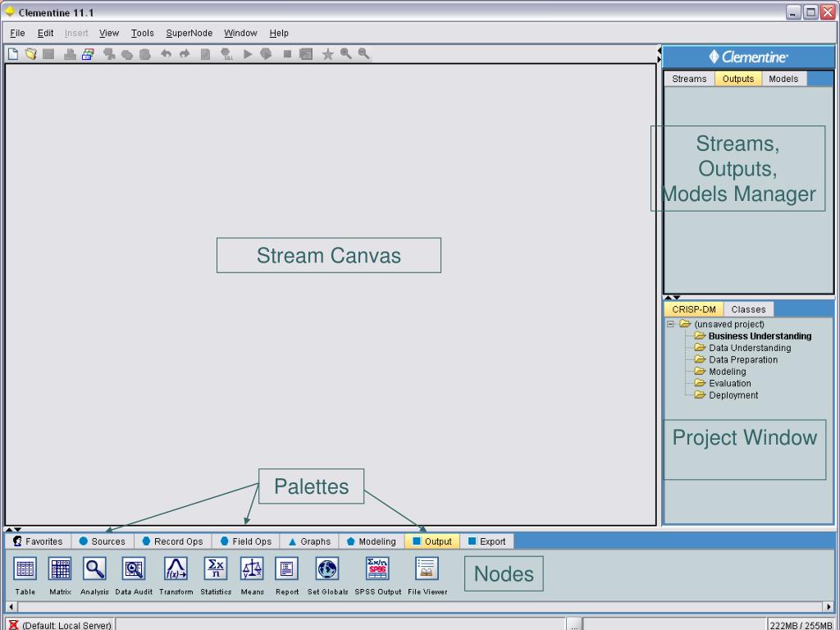Click the down arrow above the CRISP-DM tab

click(677, 297)
